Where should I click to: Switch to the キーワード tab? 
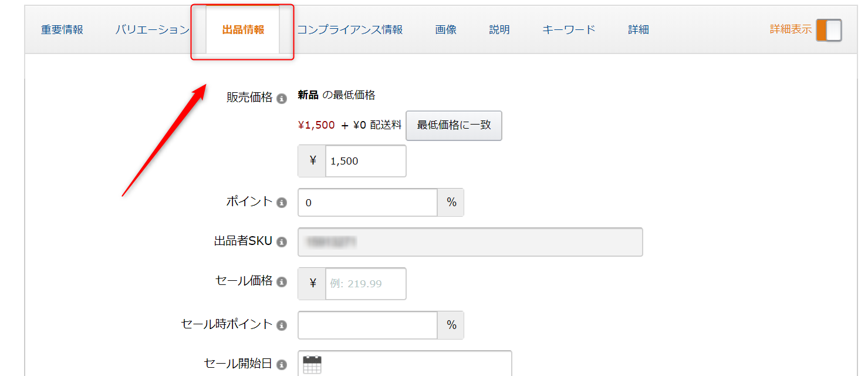[x=569, y=30]
